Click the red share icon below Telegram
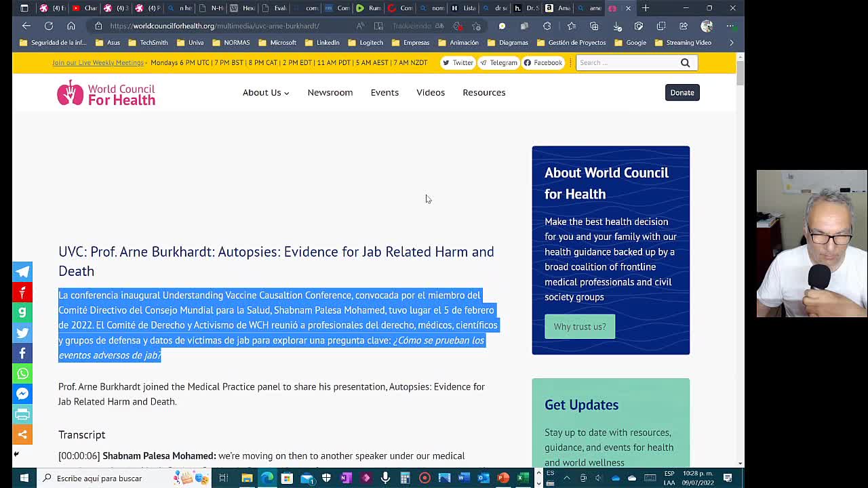The width and height of the screenshot is (868, 488). (22, 292)
